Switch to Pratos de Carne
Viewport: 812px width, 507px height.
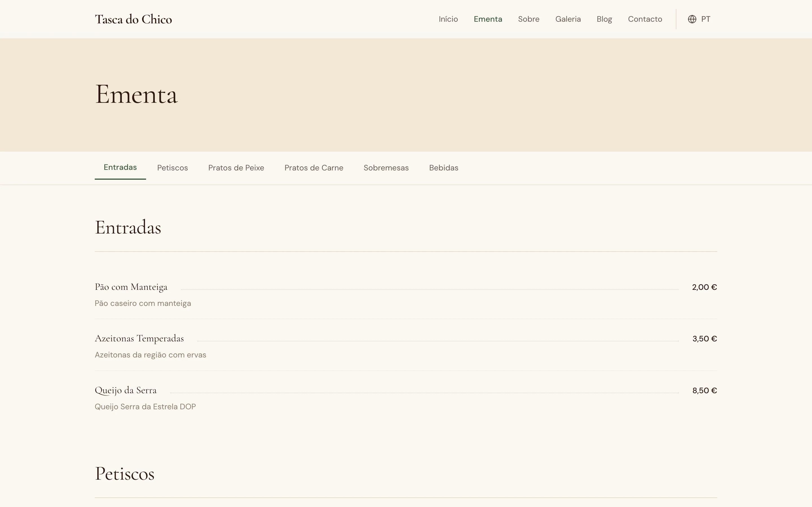(x=314, y=168)
